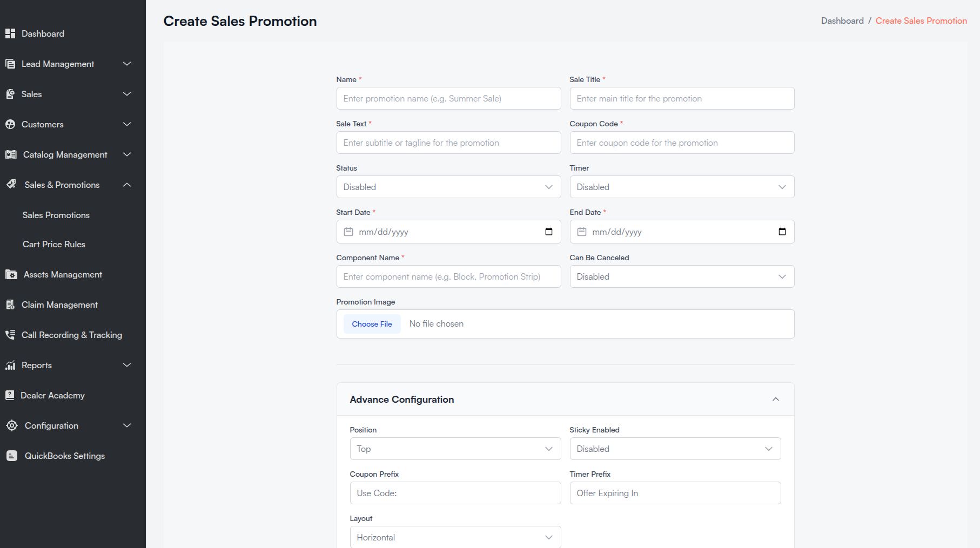Viewport: 980px width, 548px height.
Task: Click the Sales & Promotions tag icon
Action: point(11,185)
